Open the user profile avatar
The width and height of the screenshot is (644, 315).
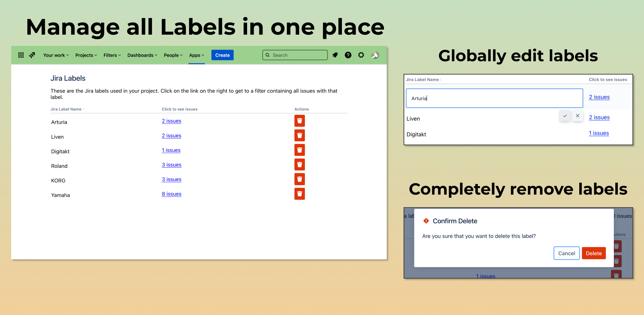point(375,55)
